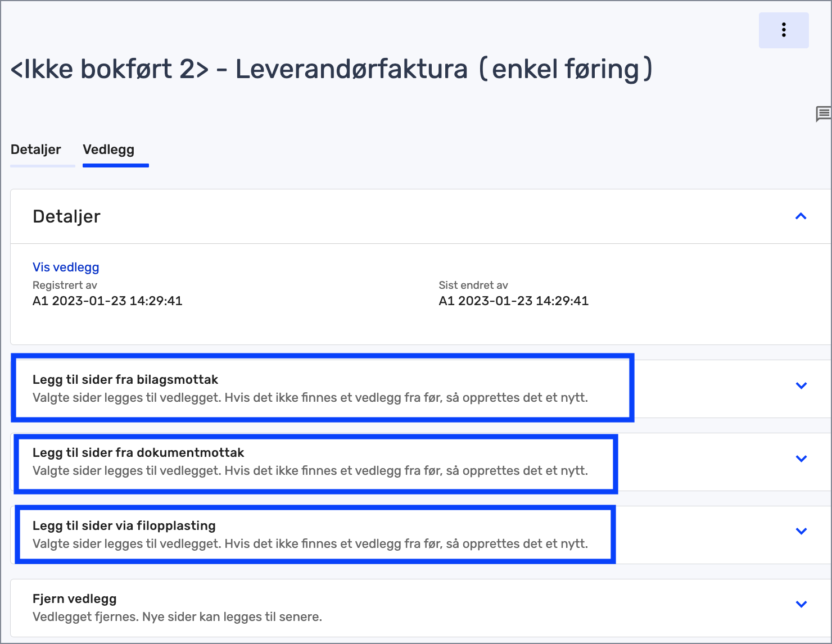This screenshot has width=832, height=644.
Task: Click the Fjern vedlegg row header
Action: [75, 598]
